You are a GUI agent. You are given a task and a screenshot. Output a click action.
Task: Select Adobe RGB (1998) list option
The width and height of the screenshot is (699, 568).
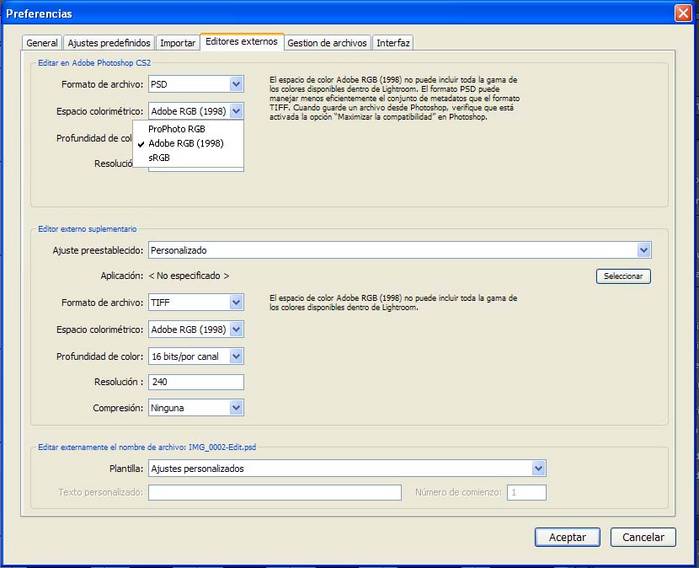point(186,143)
